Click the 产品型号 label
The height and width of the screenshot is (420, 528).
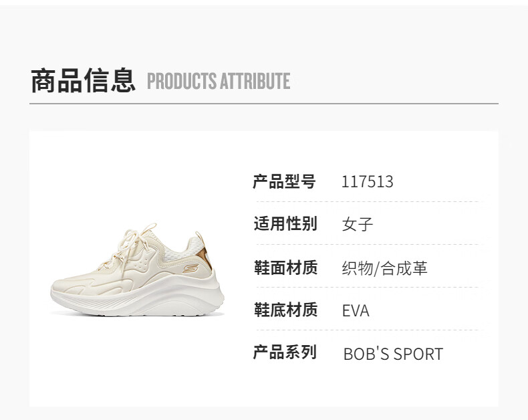coord(285,182)
